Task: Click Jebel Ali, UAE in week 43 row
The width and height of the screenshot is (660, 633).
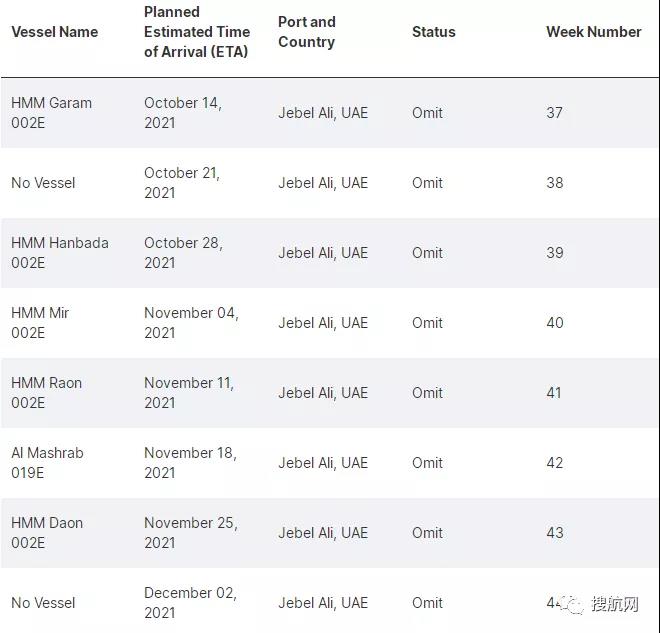Action: click(x=322, y=533)
